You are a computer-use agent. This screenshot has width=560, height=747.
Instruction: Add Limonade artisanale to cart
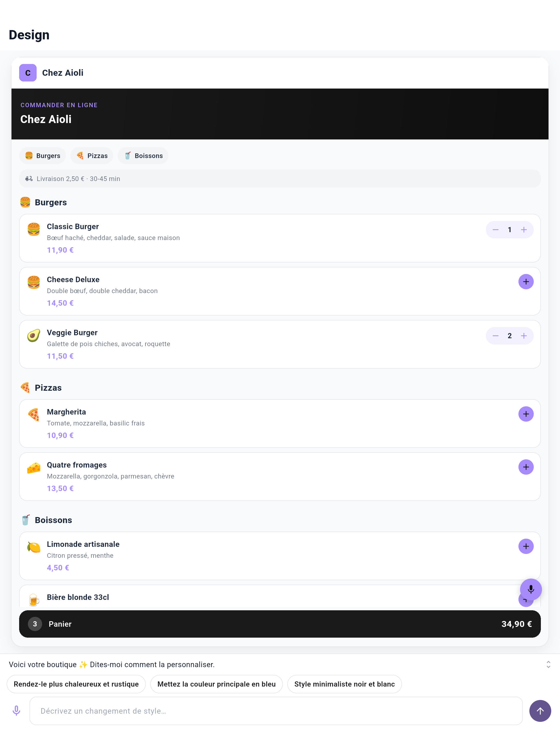[526, 546]
